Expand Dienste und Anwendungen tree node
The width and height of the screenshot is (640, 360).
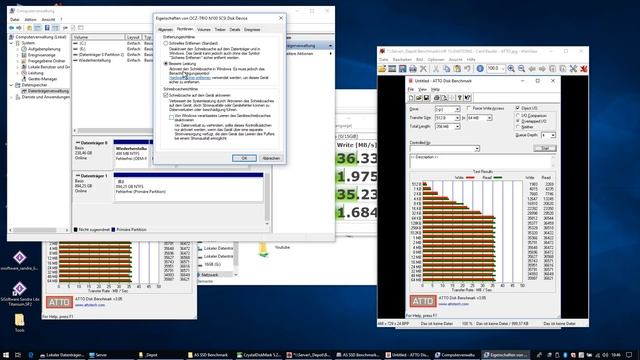click(11, 97)
